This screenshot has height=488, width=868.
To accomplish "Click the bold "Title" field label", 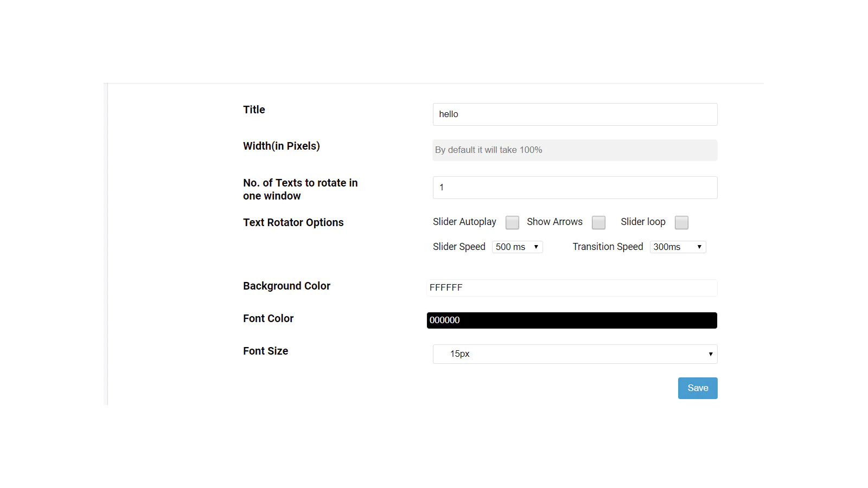I will pos(254,110).
